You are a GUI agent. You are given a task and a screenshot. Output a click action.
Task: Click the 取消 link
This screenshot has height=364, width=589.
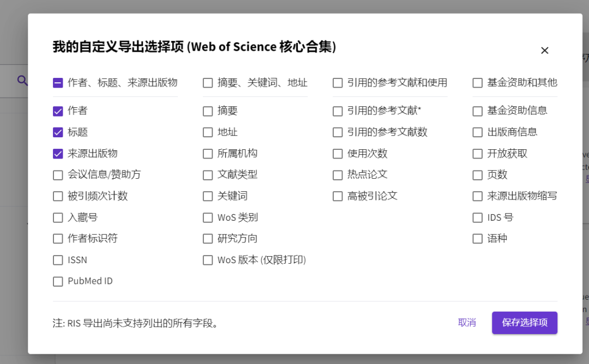click(x=467, y=323)
